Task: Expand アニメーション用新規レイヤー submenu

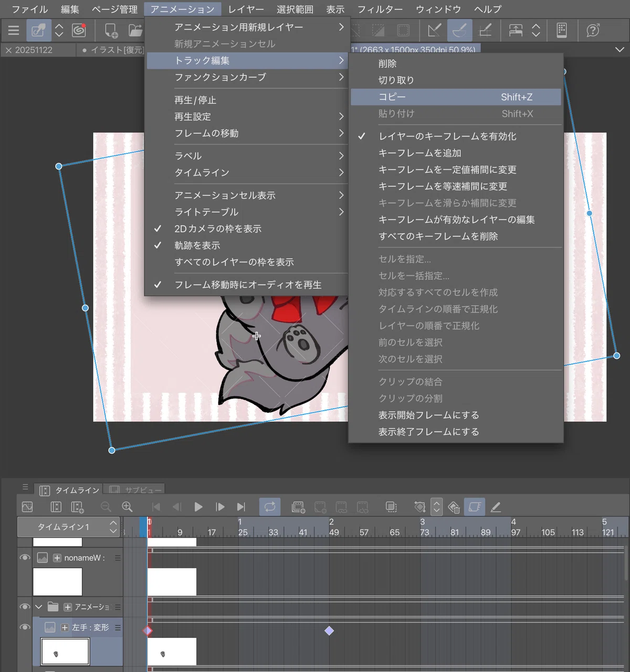Action: point(247,27)
